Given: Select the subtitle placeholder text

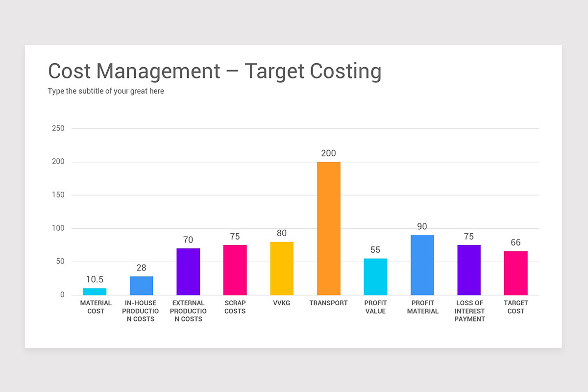Looking at the screenshot, I should (106, 91).
